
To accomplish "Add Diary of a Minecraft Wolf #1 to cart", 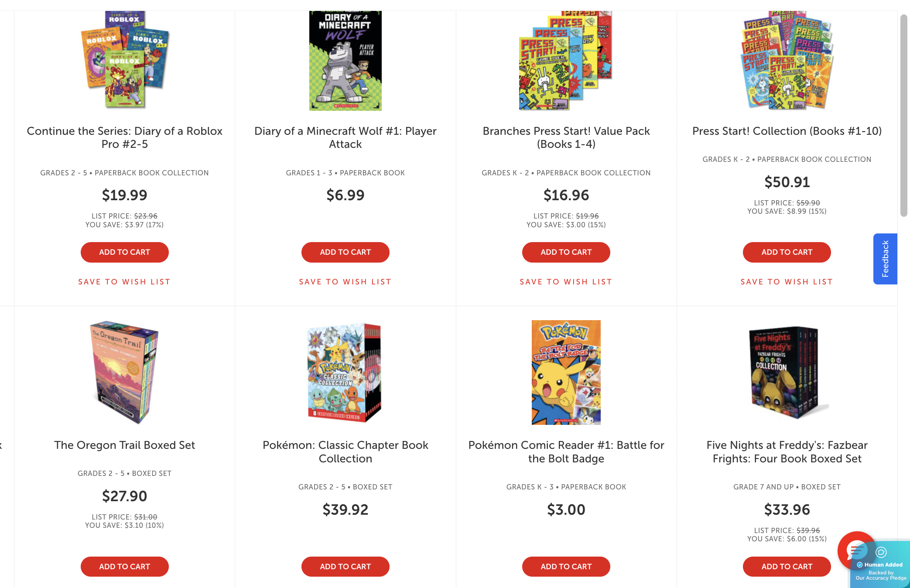I will [x=345, y=252].
